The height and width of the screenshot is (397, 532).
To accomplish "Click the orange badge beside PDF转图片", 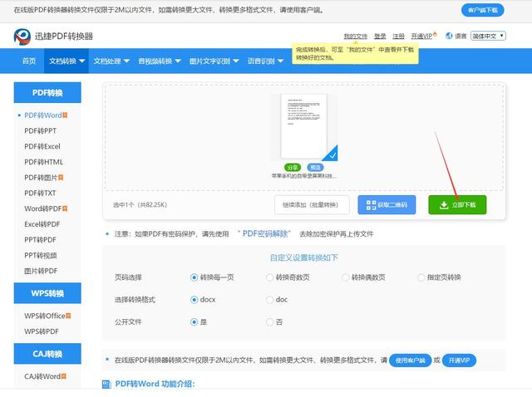I will point(61,178).
